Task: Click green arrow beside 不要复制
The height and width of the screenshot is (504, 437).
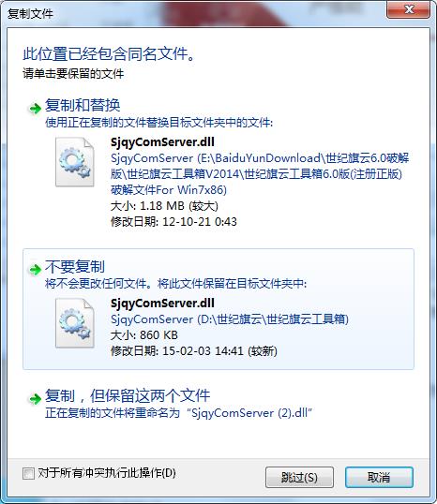Action: (x=35, y=270)
